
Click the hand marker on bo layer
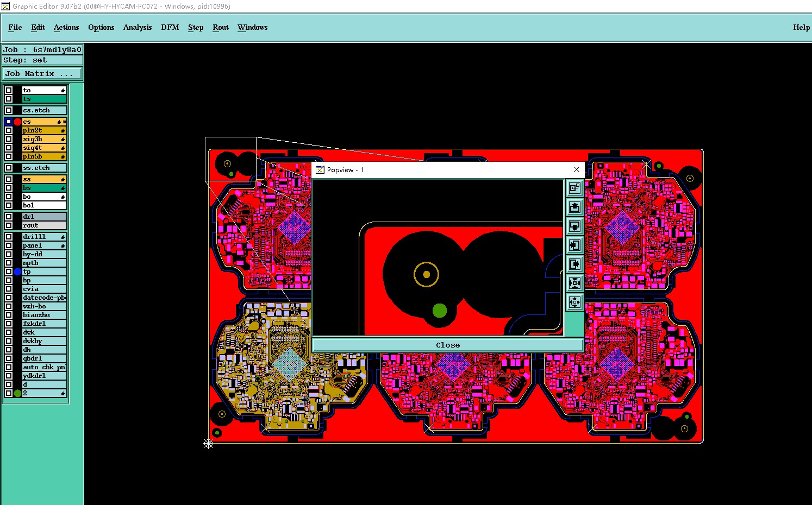tap(63, 197)
